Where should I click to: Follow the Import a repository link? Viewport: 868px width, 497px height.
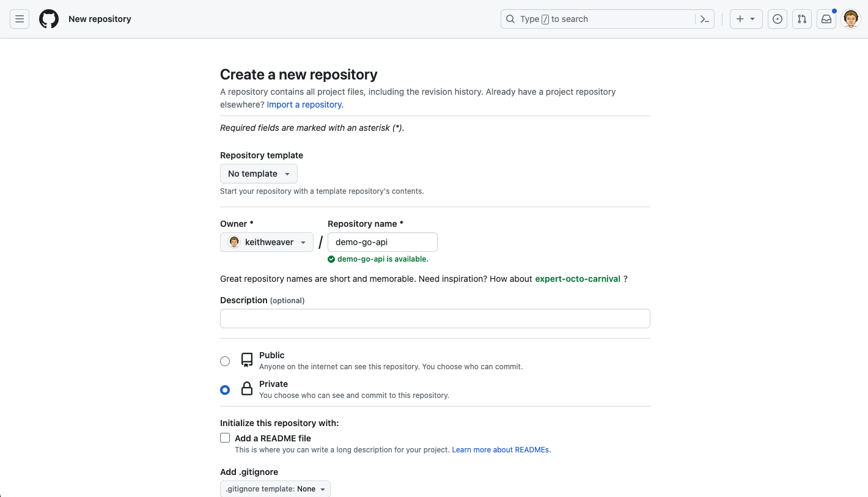[305, 105]
